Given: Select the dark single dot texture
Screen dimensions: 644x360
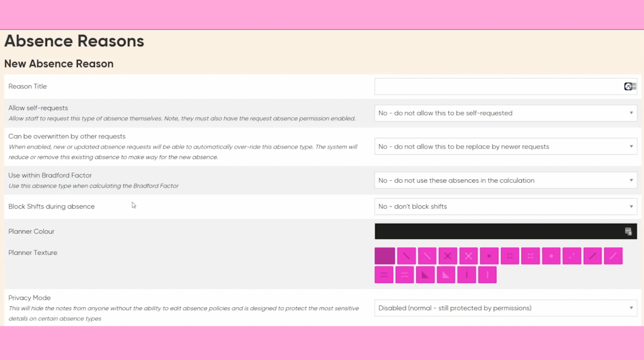Looking at the screenshot, I should coord(489,256).
